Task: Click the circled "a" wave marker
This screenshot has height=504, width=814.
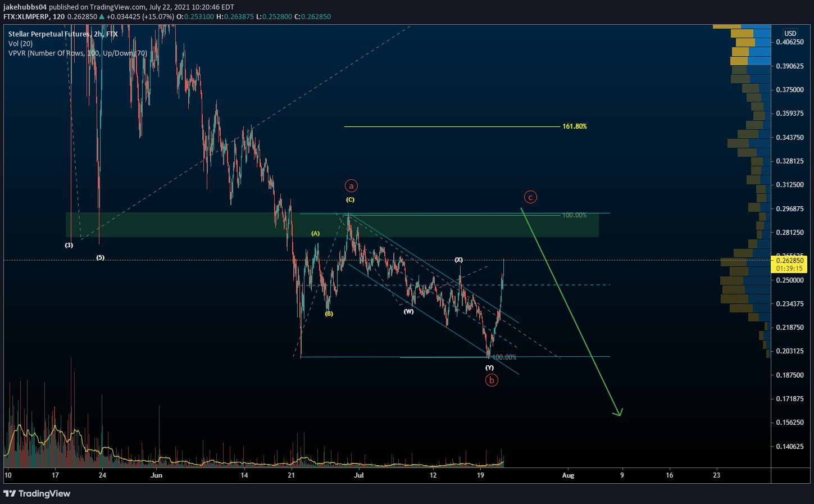Action: coord(351,185)
